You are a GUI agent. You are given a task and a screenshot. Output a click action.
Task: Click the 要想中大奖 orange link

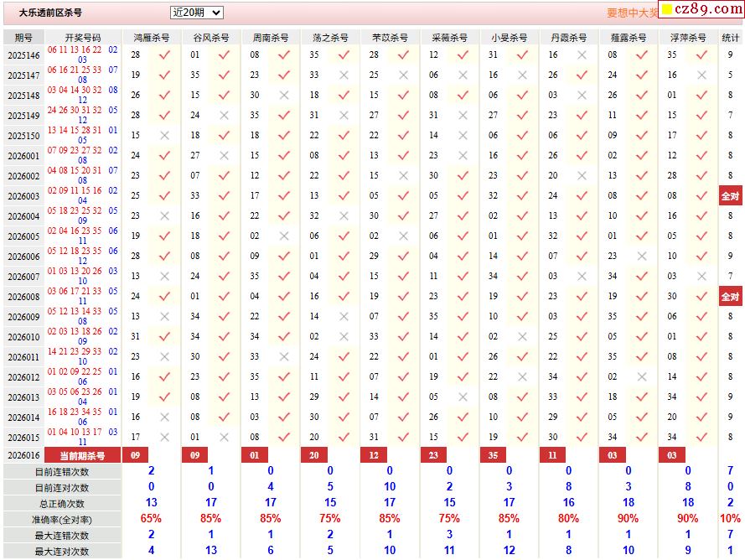(632, 13)
